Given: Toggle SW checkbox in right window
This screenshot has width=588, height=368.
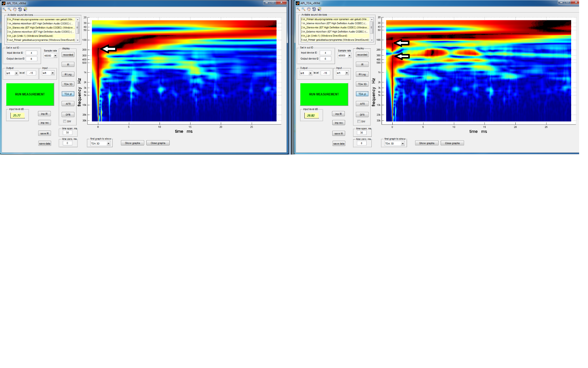Looking at the screenshot, I should pyautogui.click(x=359, y=121).
